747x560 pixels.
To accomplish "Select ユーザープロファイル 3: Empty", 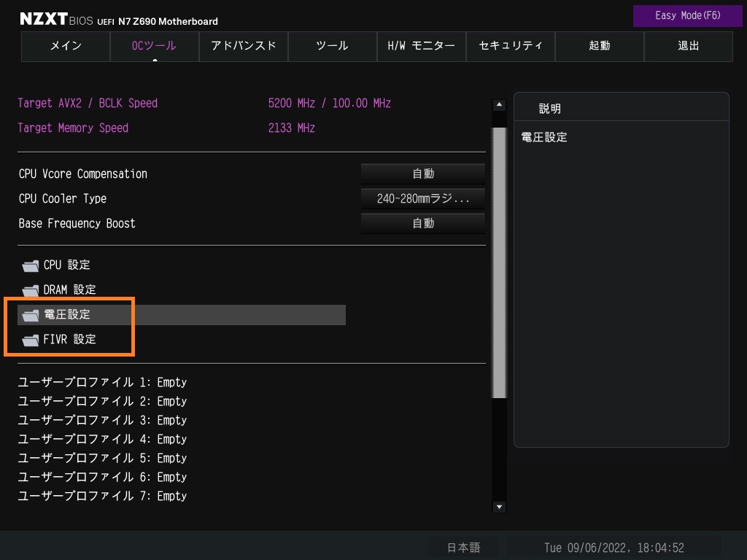I will pyautogui.click(x=102, y=421).
